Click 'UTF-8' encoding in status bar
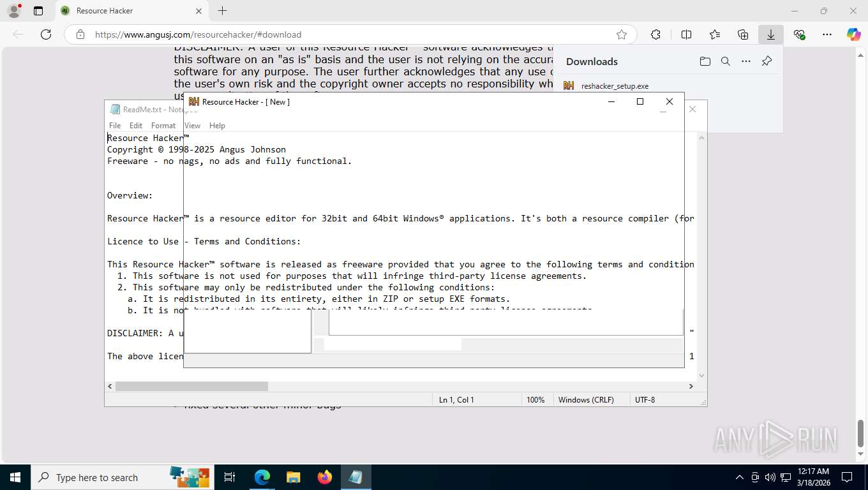868x490 pixels. click(645, 400)
